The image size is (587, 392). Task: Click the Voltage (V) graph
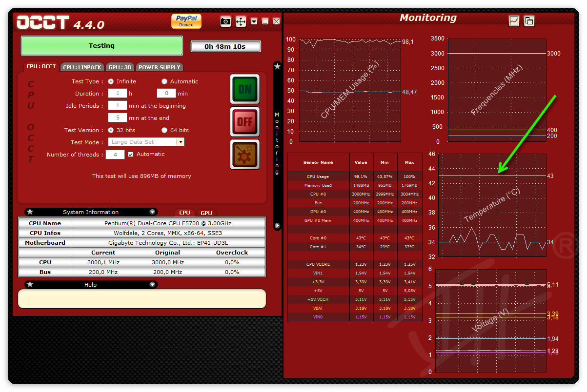pos(490,320)
